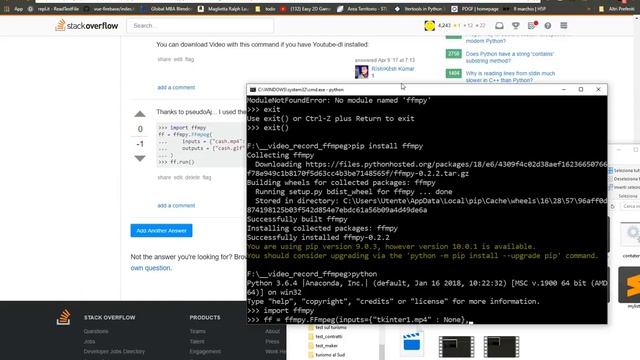Image resolution: width=640 pixels, height=360 pixels.
Task: Click 'Successfully installed ffmpy-0.2.2' in console
Action: pyautogui.click(x=318, y=237)
